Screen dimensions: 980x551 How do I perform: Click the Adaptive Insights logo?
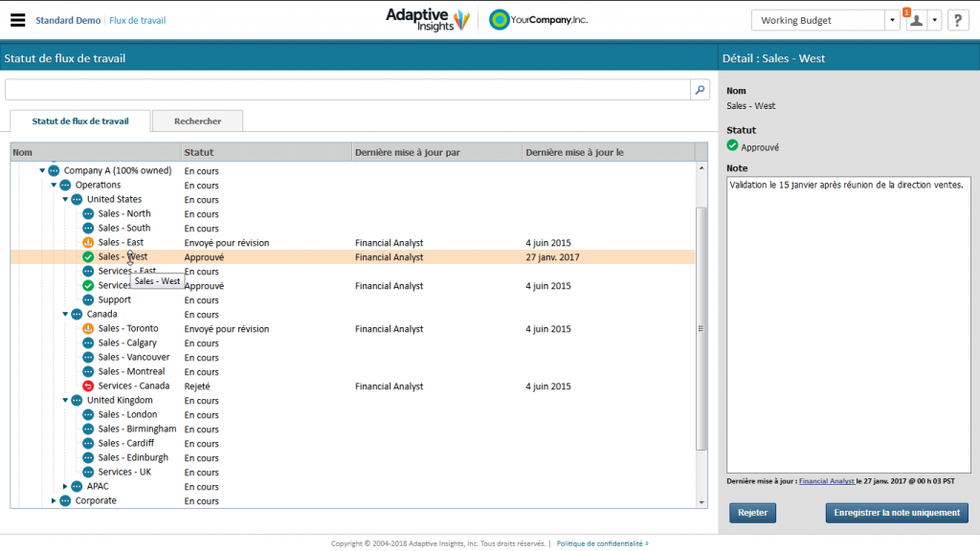[x=428, y=18]
